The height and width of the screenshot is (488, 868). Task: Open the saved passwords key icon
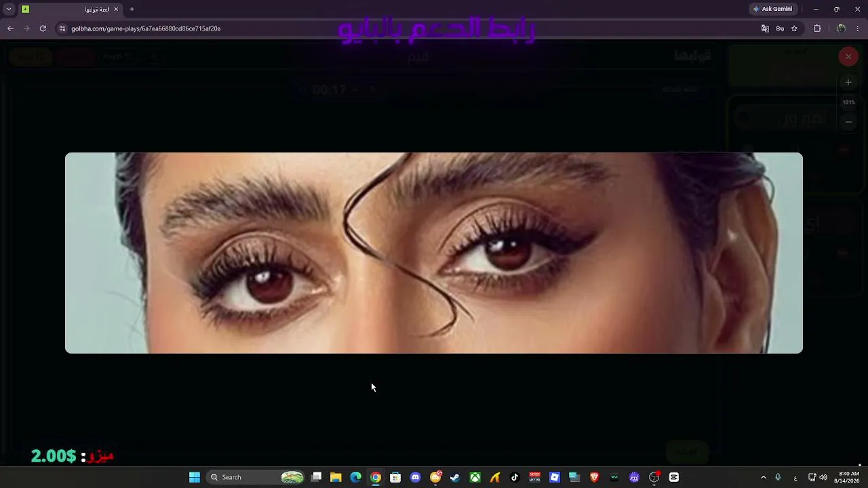click(780, 28)
